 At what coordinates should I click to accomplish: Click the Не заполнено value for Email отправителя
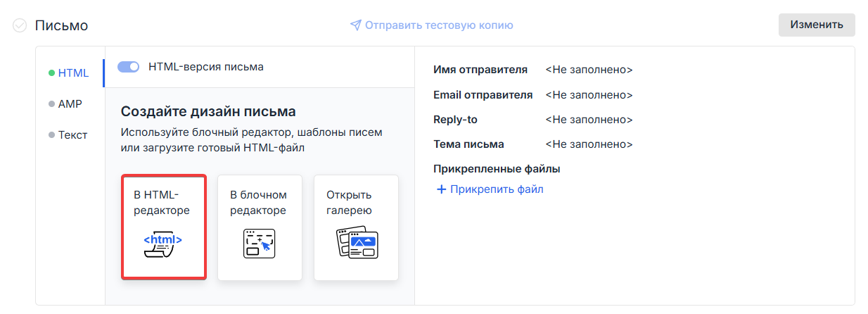tap(589, 94)
